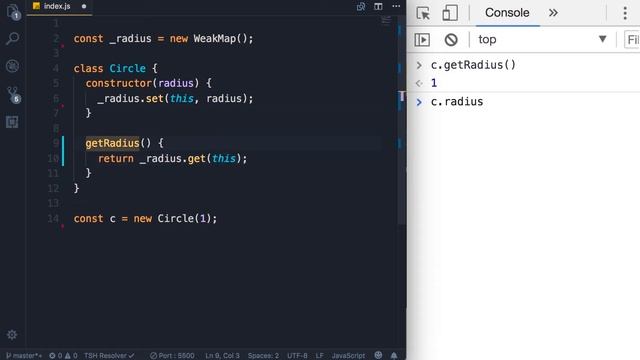This screenshot has height=360, width=640.
Task: Open the Extensions icon in activity bar
Action: [12, 122]
